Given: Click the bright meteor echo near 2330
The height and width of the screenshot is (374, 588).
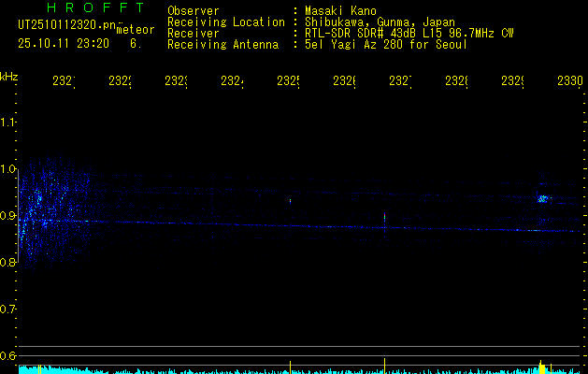Looking at the screenshot, I should coord(542,197).
